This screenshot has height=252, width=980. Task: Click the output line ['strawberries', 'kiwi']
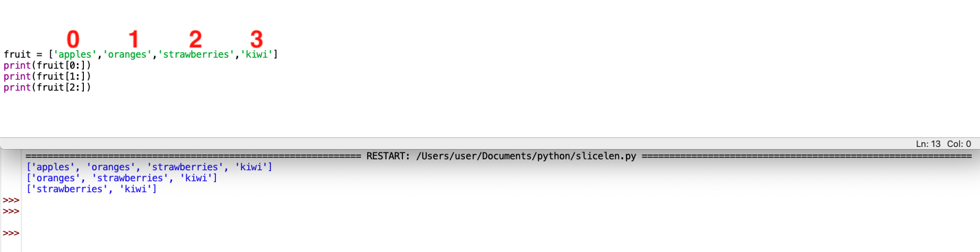tap(91, 189)
